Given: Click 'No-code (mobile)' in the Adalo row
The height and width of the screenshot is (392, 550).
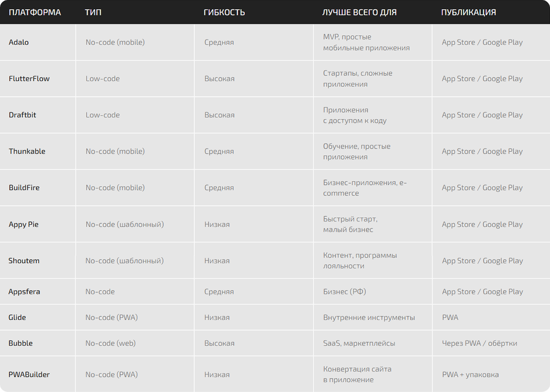Looking at the screenshot, I should tap(115, 42).
